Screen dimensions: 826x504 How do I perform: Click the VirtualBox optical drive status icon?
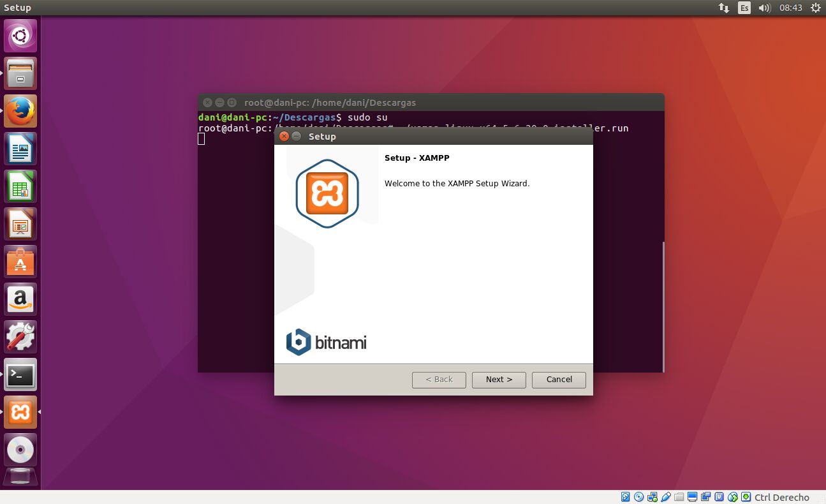(x=639, y=497)
